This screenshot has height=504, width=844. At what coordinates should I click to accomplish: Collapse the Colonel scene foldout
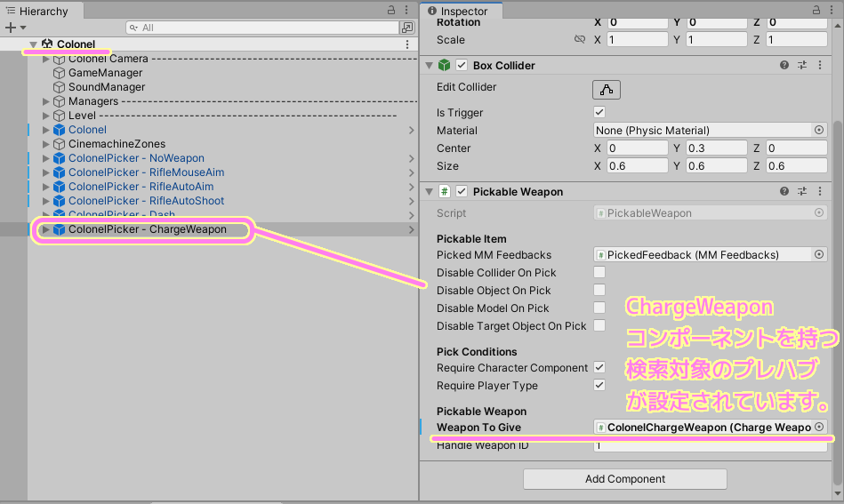coord(34,44)
